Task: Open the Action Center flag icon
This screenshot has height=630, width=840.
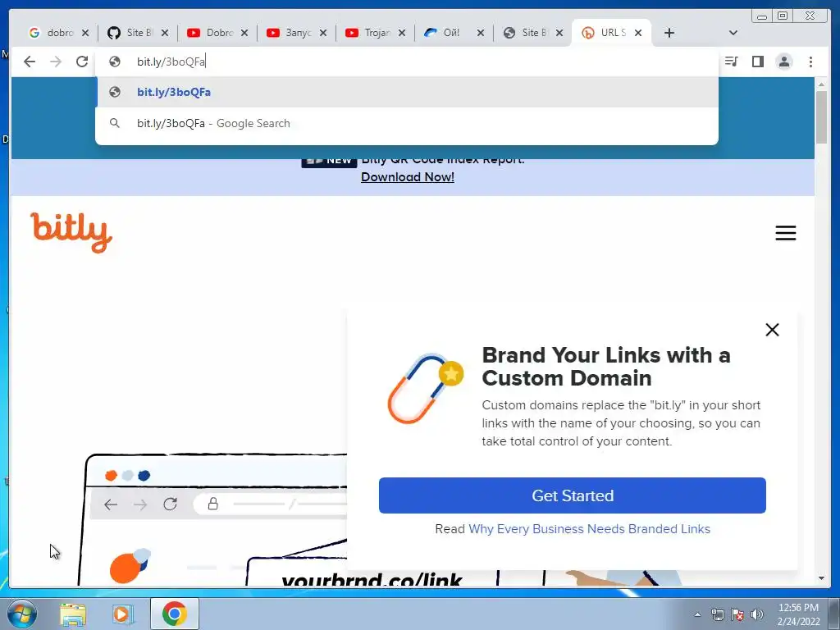Action: [x=737, y=614]
